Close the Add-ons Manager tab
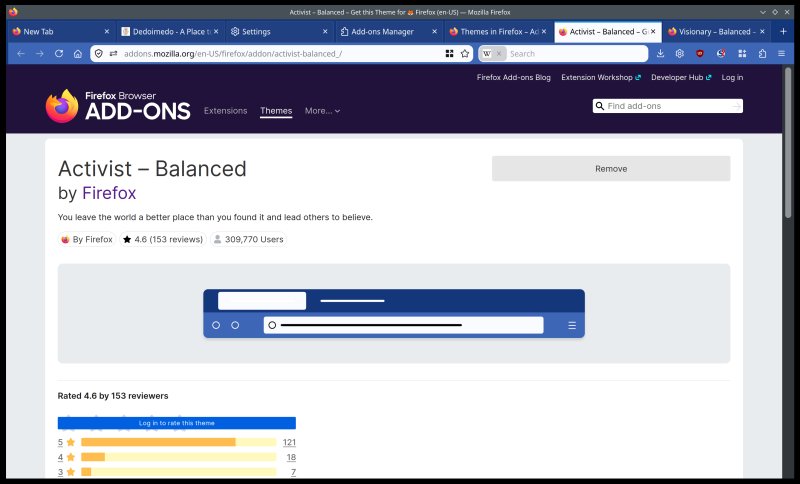Screen dimensions: 800x484 coord(434,32)
